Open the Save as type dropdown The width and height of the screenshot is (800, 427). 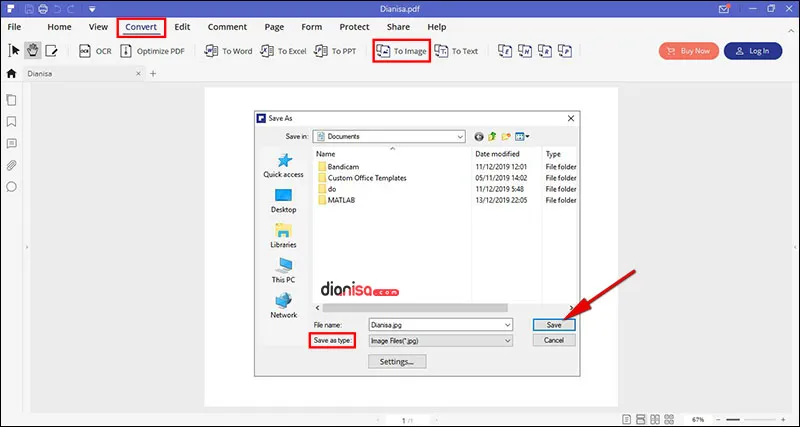coord(507,341)
